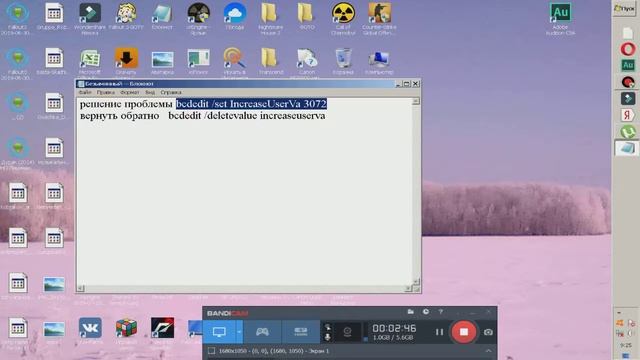This screenshot has height=360, width=640.
Task: Open Bandicam scheduled recording clock icon
Action: coord(426,312)
